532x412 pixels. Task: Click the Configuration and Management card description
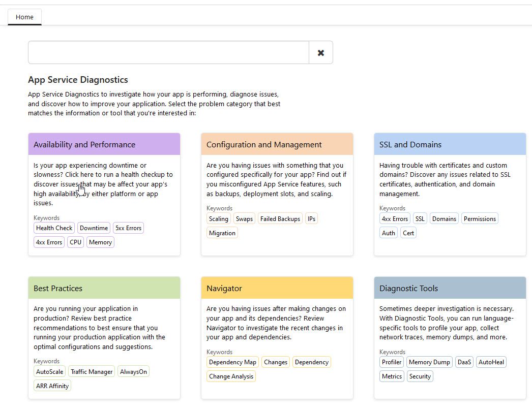click(x=277, y=179)
